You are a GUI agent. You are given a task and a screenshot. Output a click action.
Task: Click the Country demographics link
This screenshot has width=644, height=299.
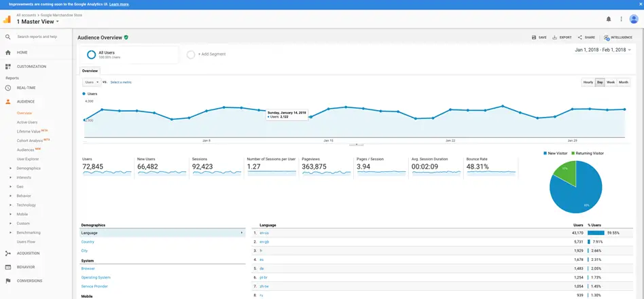click(x=88, y=242)
